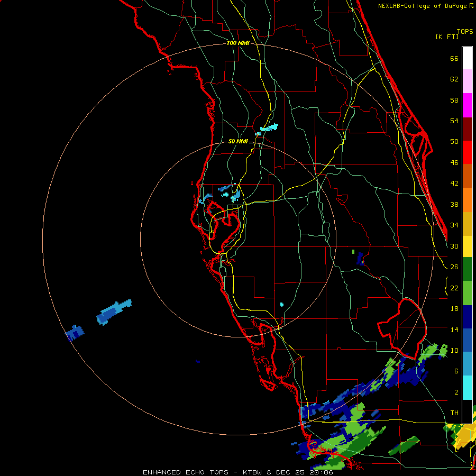The height and width of the screenshot is (476, 476).
Task: Select the dark green legend swatch
Action: pos(467,269)
